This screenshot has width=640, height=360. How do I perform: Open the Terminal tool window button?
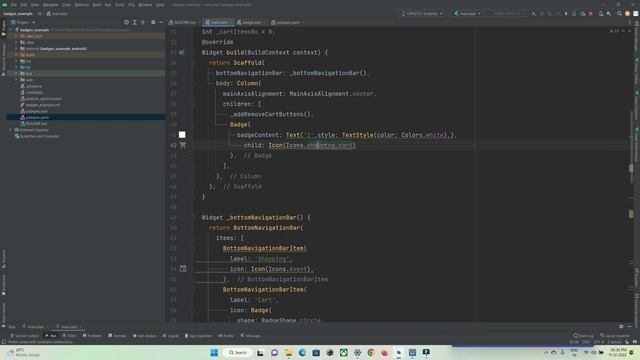click(x=117, y=336)
